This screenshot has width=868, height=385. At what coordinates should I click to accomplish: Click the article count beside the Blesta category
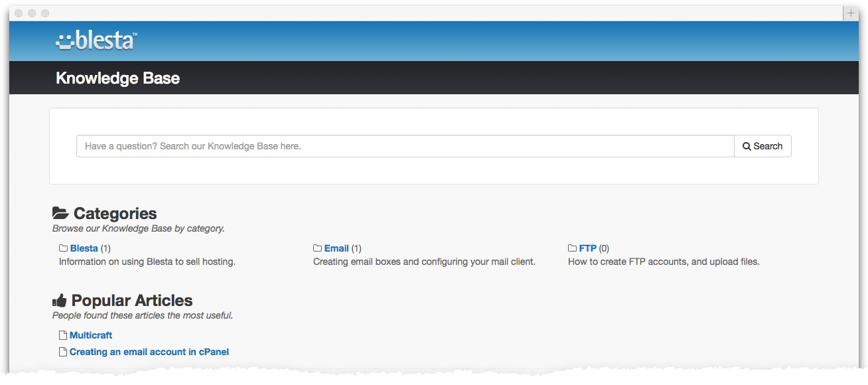click(x=106, y=248)
